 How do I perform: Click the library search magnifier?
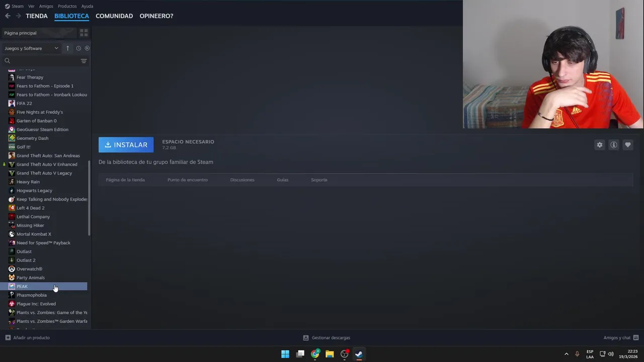coord(7,61)
